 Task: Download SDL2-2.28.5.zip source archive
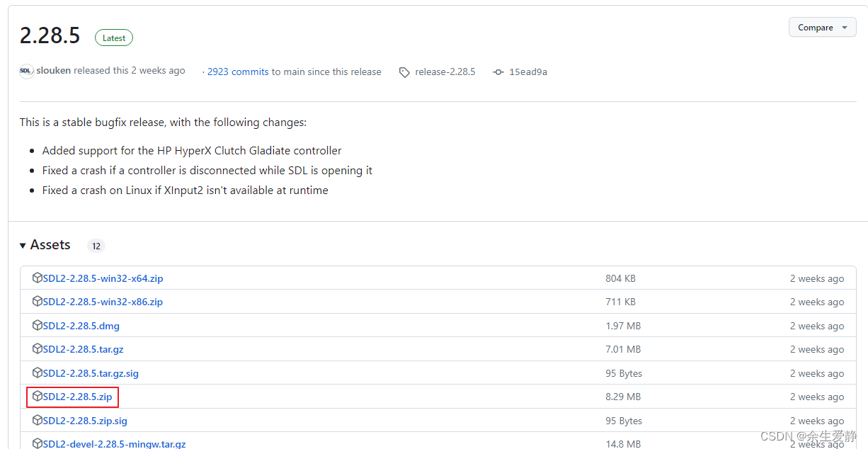77,397
